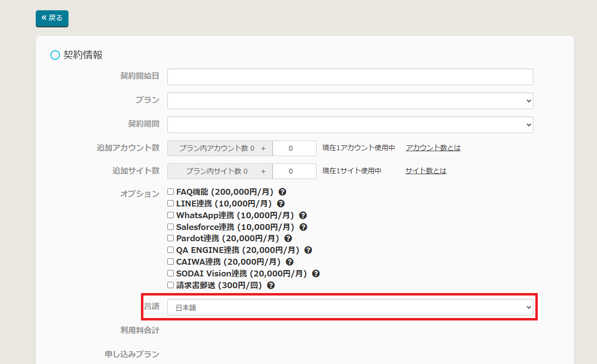This screenshot has width=597, height=364.
Task: Open the サイト数とは link
Action: tap(426, 171)
